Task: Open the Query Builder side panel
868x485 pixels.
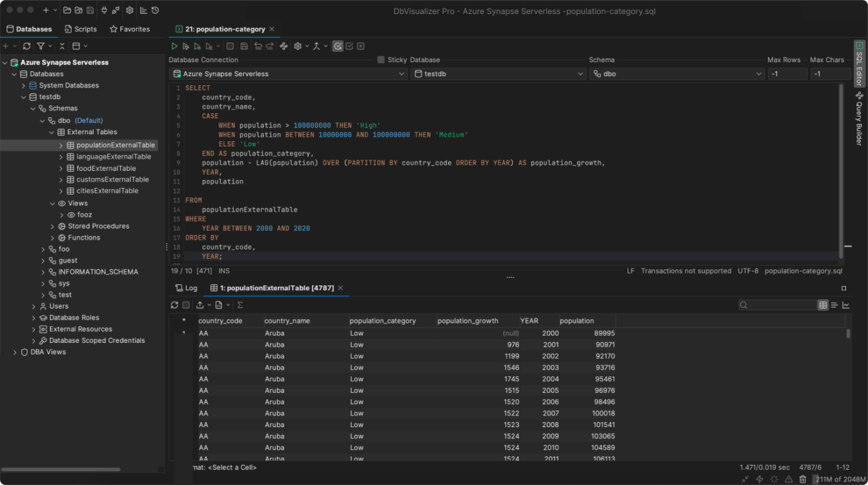Action: 860,123
